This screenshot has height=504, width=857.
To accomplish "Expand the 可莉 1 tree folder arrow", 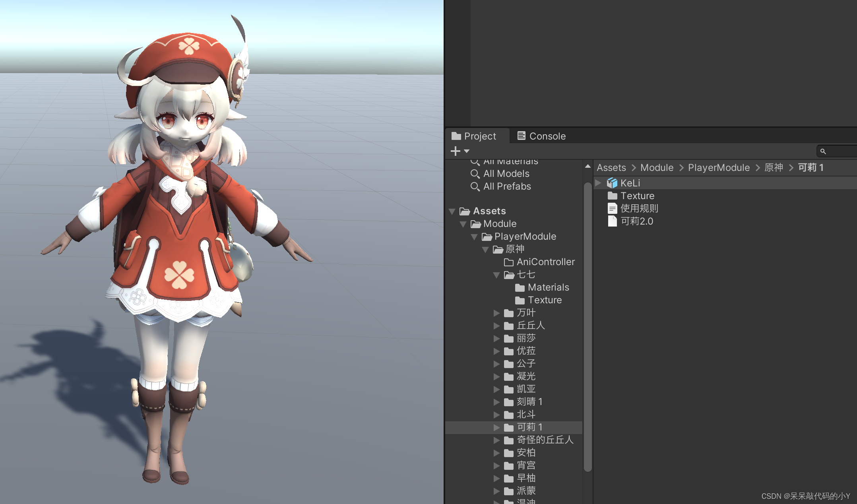I will 496,428.
